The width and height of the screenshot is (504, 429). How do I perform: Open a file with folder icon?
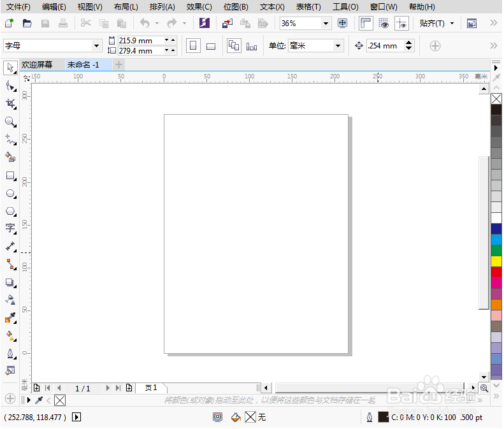(27, 23)
